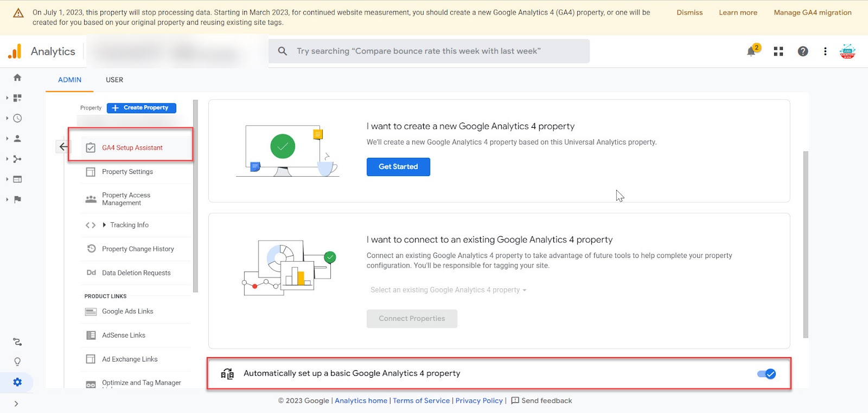
Task: Open the Privacy Policy link
Action: 479,401
